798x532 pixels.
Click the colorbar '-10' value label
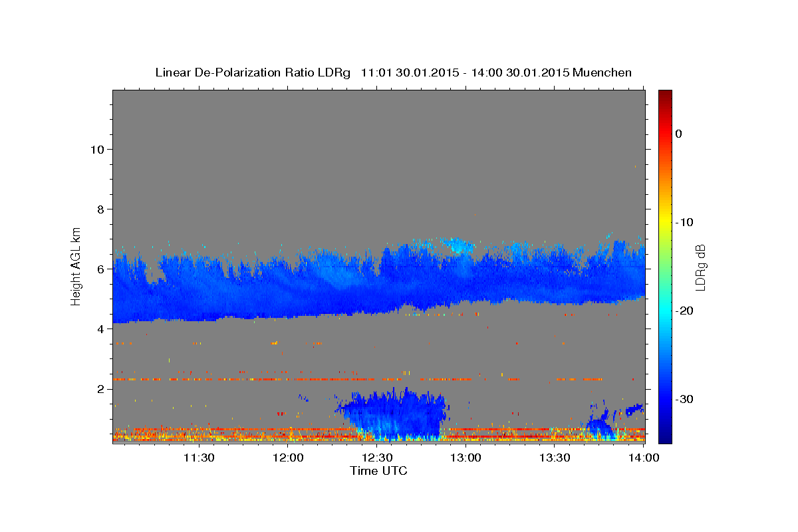(685, 222)
